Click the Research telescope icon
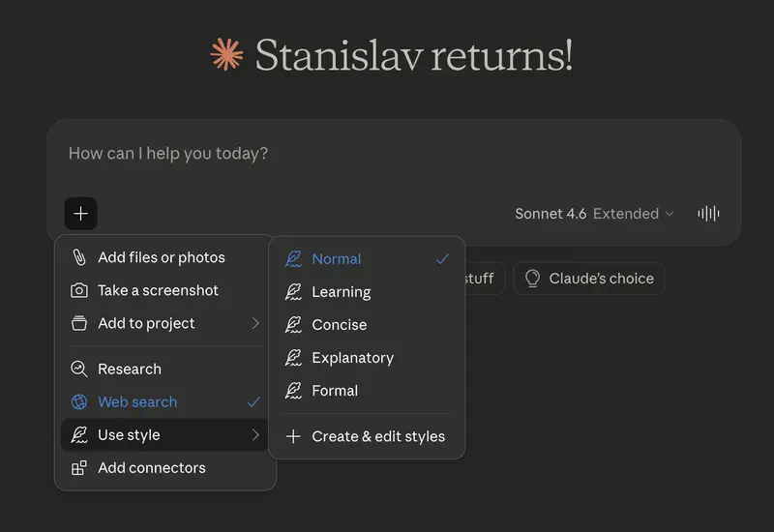The image size is (774, 532). point(79,369)
